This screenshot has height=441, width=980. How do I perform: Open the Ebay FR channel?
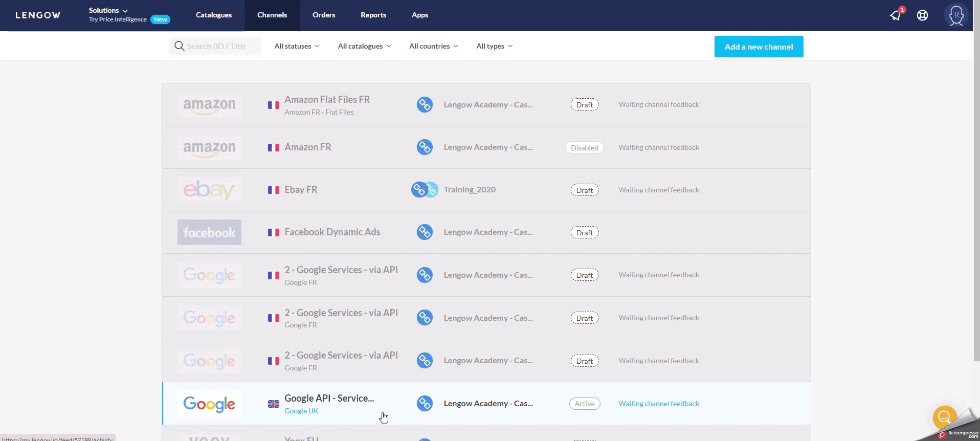tap(301, 190)
